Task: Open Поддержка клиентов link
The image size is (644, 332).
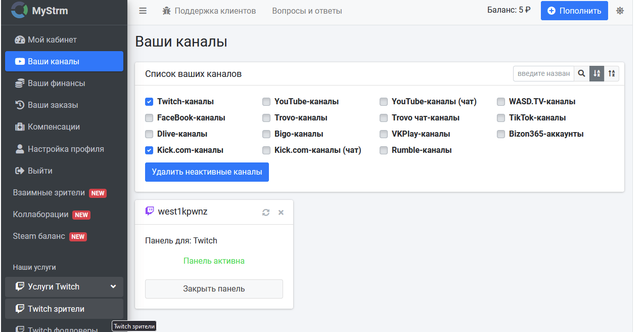Action: [x=209, y=11]
